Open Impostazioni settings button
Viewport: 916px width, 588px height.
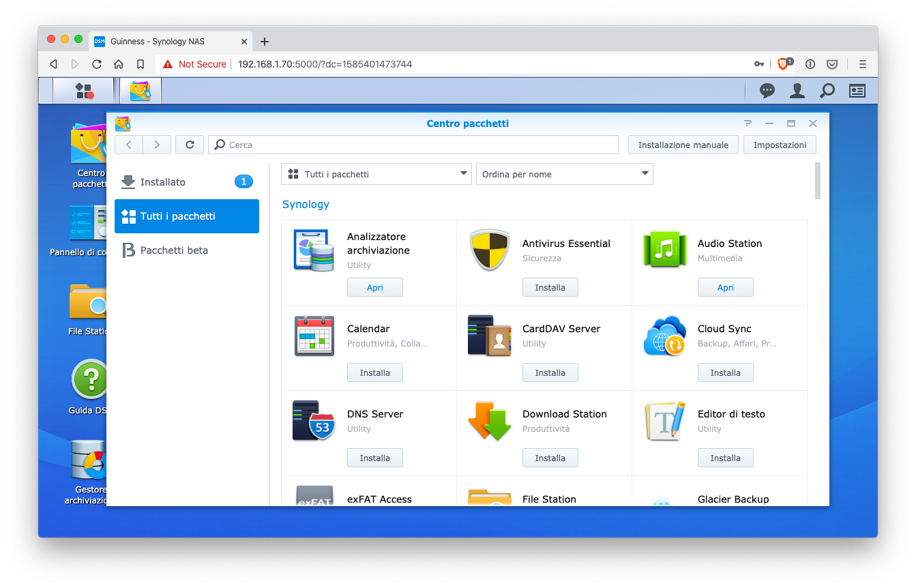780,145
